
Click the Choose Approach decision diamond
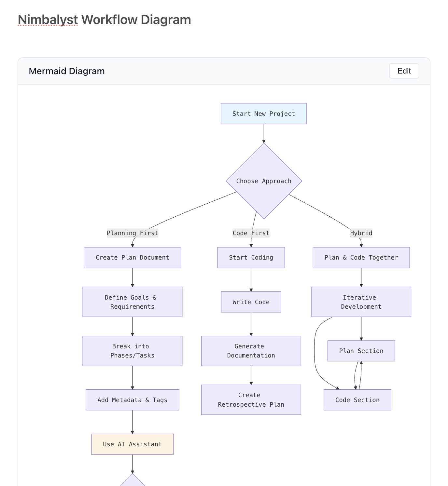pyautogui.click(x=264, y=181)
